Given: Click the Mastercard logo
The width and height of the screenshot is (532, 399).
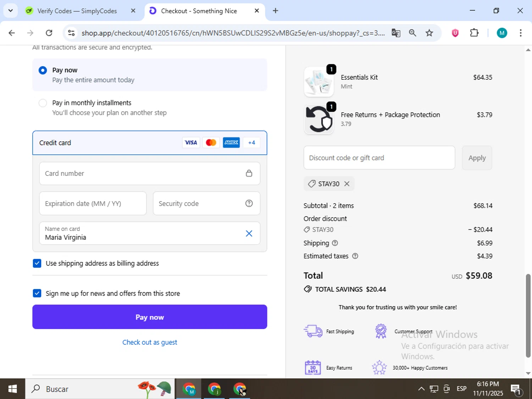Looking at the screenshot, I should (211, 143).
